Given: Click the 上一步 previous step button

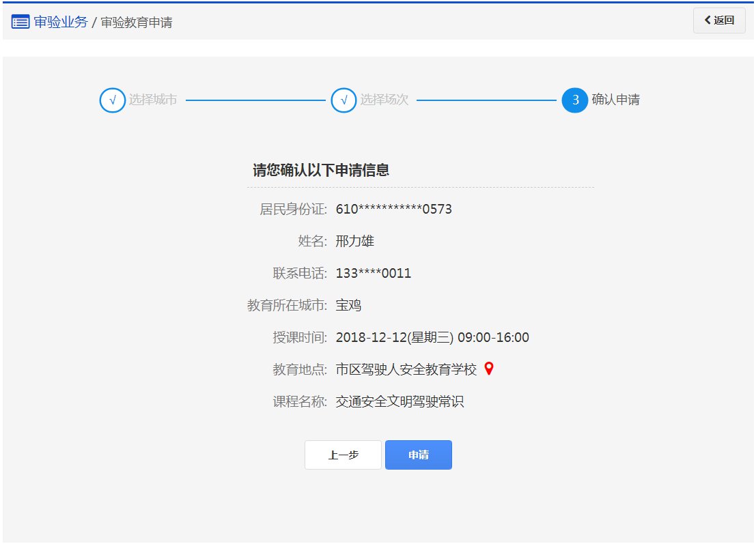Looking at the screenshot, I should pos(343,455).
